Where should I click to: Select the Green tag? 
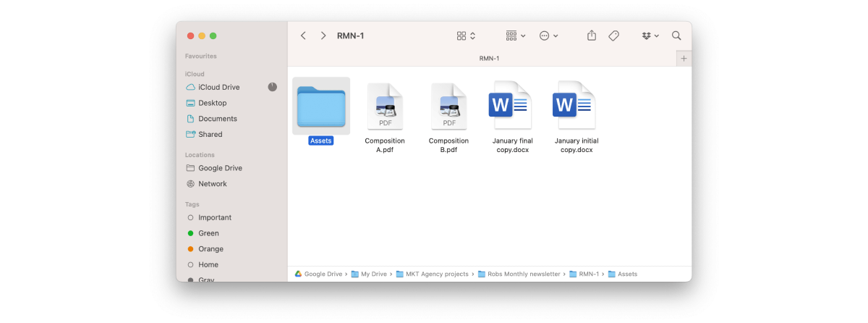coord(203,233)
